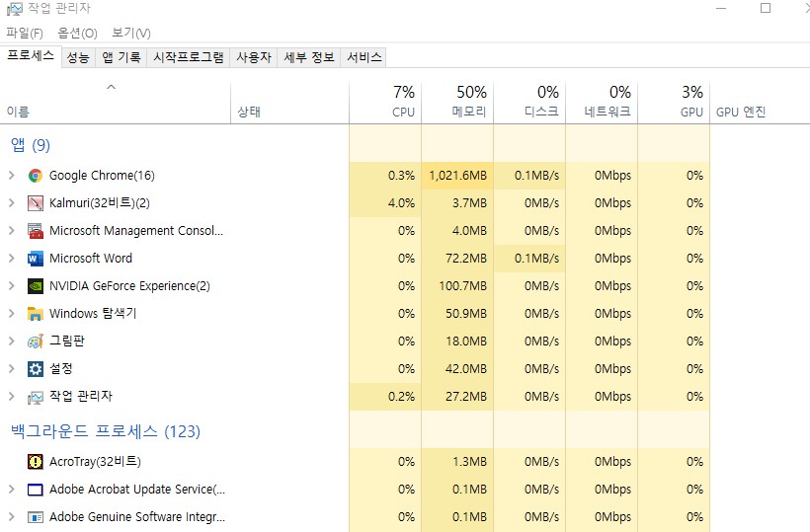
Task: Expand the Google Chrome process group
Action: 12,176
